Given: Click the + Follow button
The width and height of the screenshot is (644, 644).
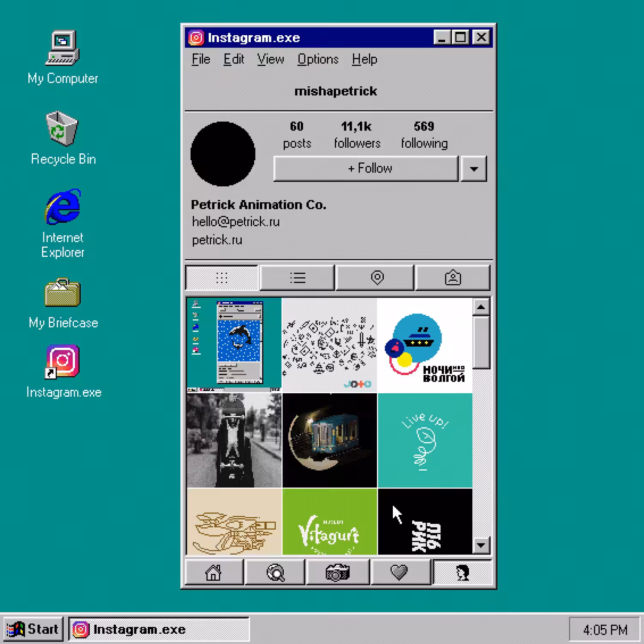Looking at the screenshot, I should pos(366,168).
